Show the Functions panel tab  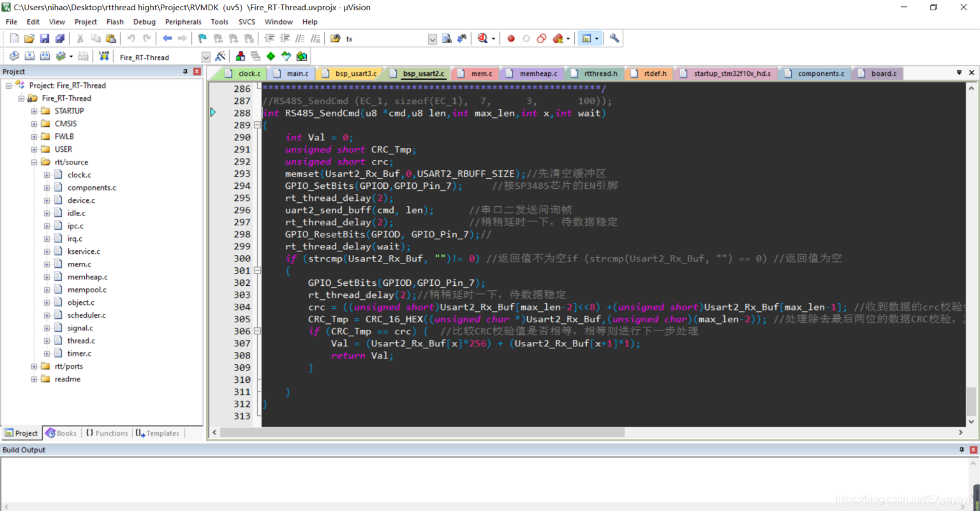click(x=107, y=433)
